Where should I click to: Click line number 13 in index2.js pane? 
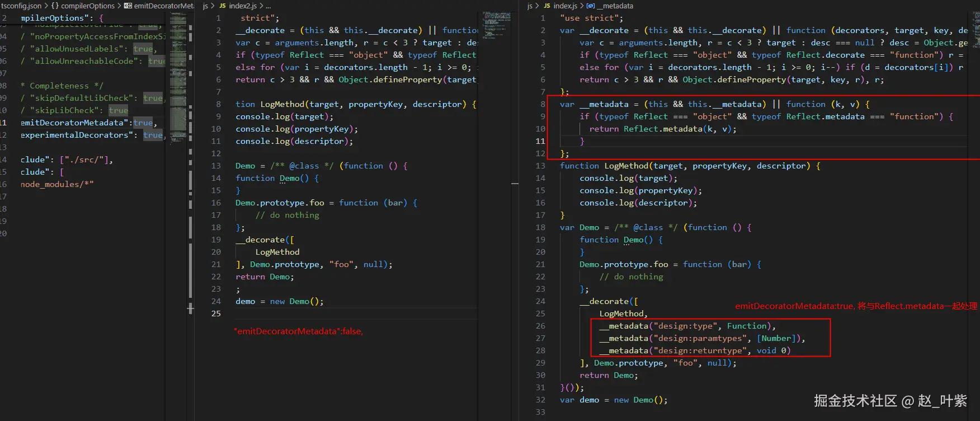pos(216,166)
